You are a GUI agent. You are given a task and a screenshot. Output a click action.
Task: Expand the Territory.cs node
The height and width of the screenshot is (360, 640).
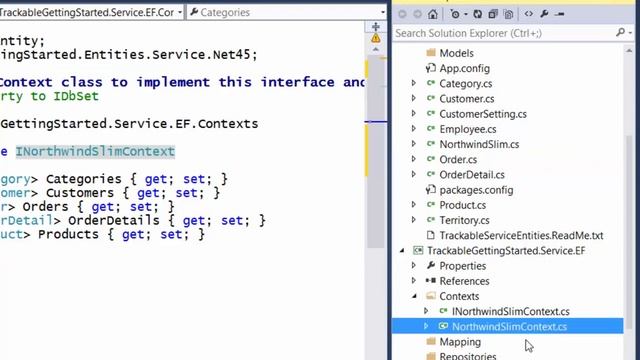point(413,220)
